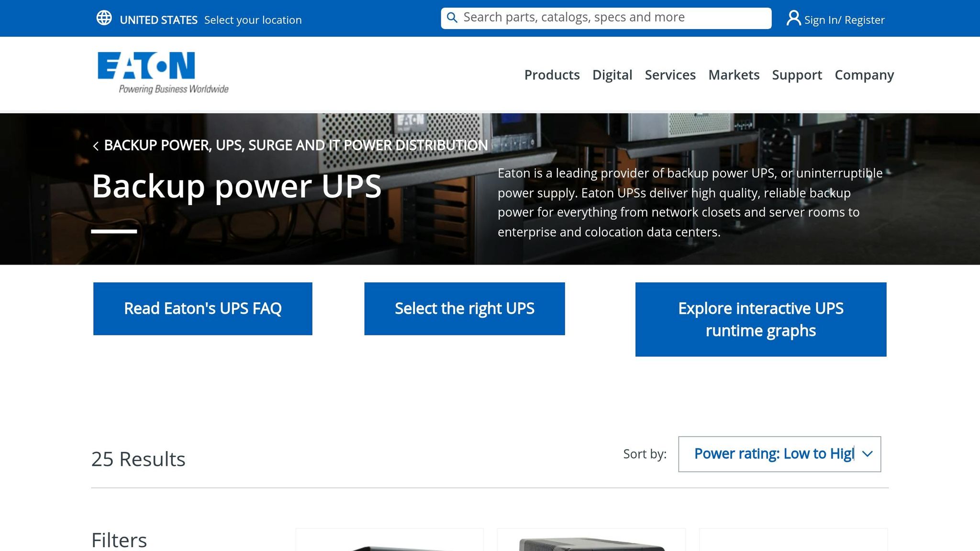Click Select your location link

(x=253, y=20)
